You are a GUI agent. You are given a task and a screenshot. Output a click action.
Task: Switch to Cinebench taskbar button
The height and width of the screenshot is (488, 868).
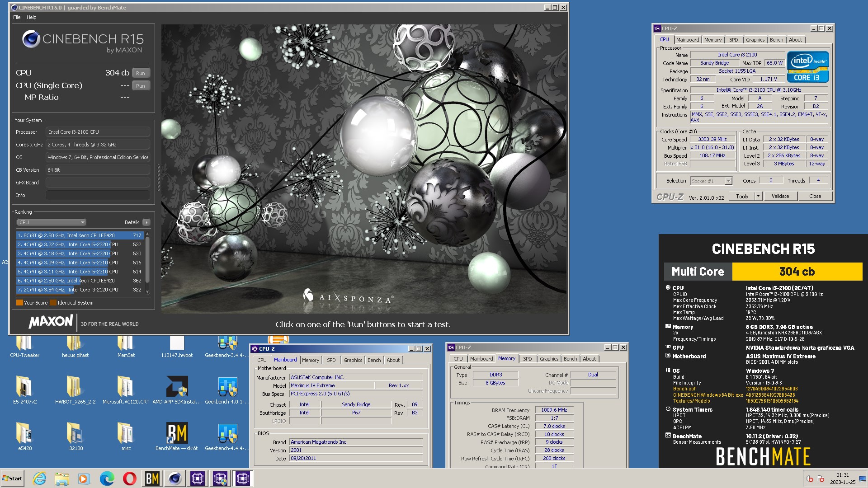pos(175,479)
